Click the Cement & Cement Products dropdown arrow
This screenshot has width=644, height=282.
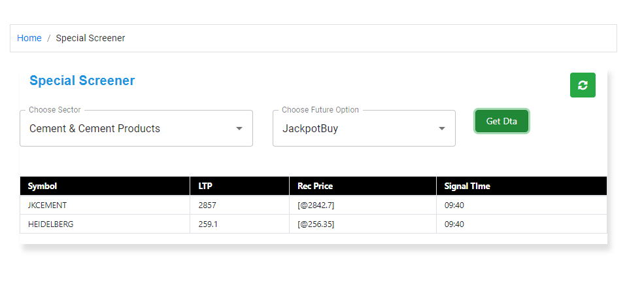tap(239, 129)
